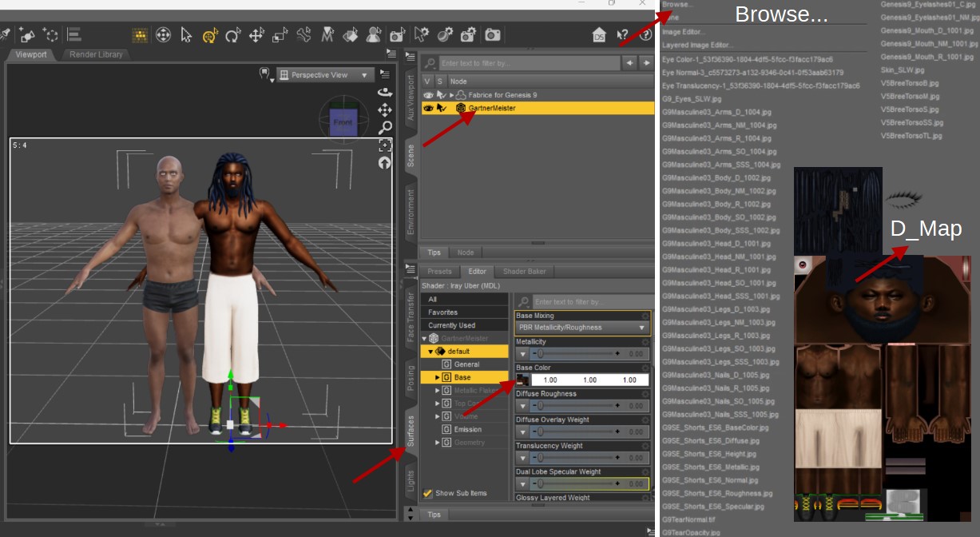Toggle visibility eye of GartnerMeister node
Viewport: 980px width, 537px height.
428,108
